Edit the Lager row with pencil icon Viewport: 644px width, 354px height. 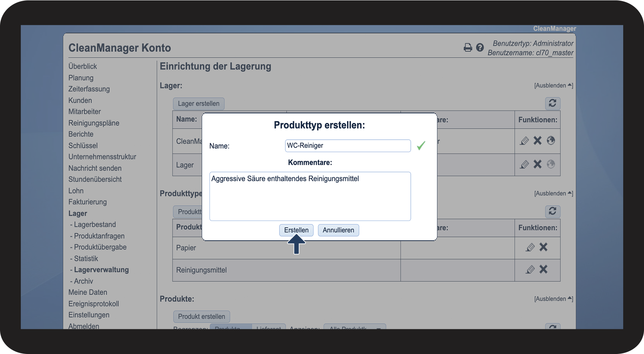[524, 164]
